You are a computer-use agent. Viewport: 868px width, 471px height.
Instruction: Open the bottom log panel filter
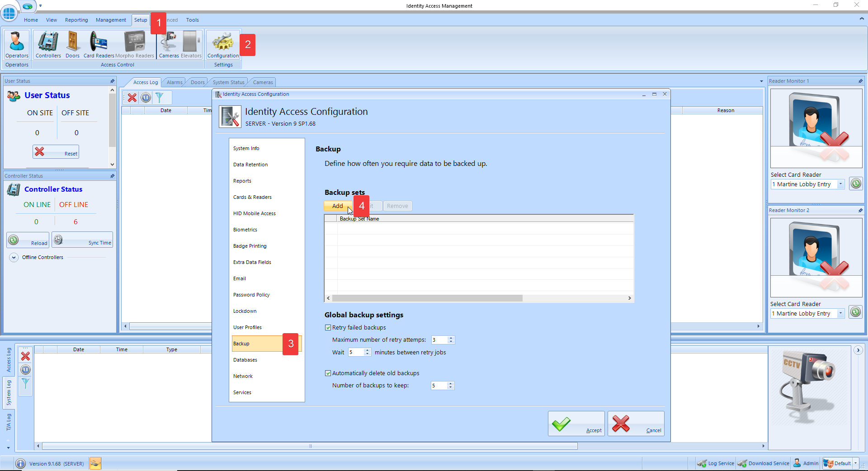tap(25, 383)
